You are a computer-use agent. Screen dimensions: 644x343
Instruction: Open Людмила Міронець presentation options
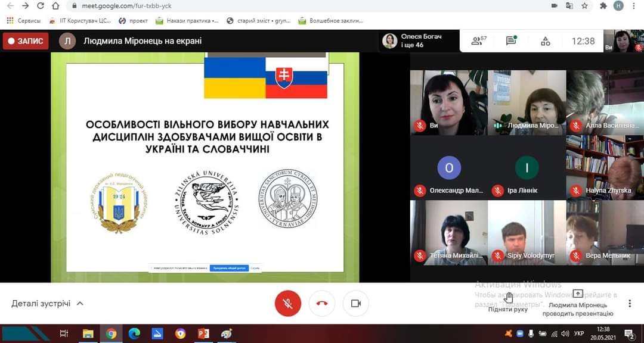[x=577, y=303]
